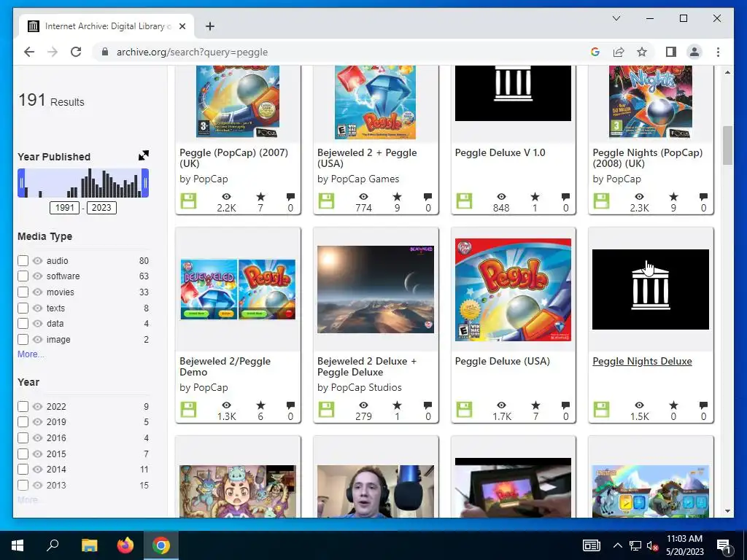
Task: Open the Bejeweled 2/Peggle Demo thumbnail
Action: [238, 289]
